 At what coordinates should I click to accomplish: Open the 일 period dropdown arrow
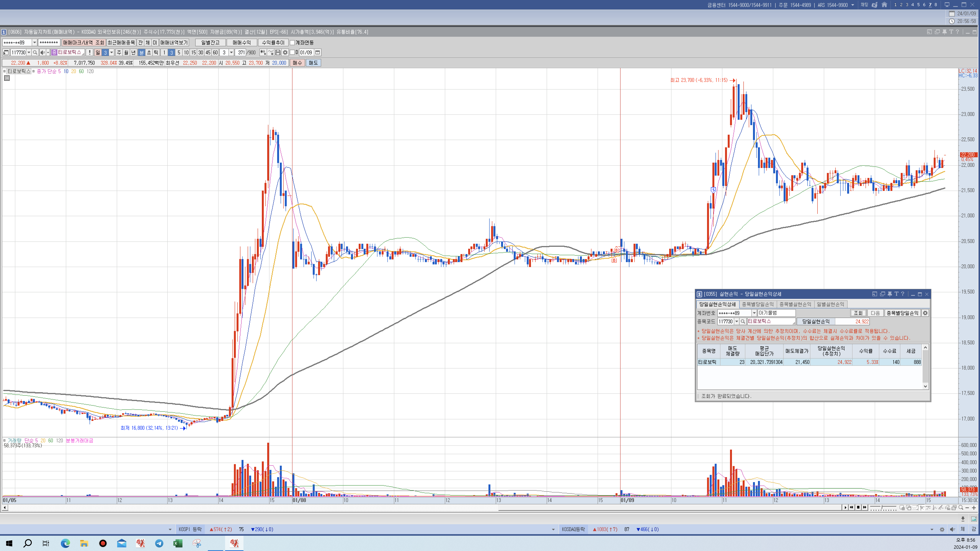tap(111, 52)
